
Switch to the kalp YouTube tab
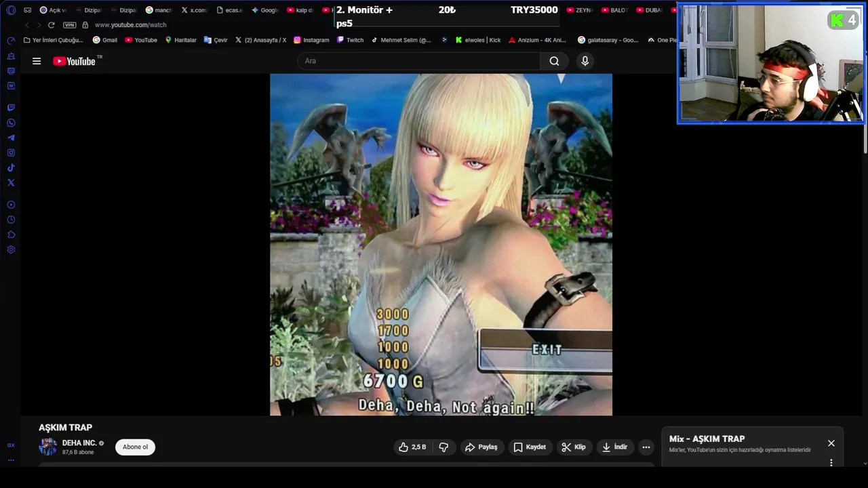tap(300, 10)
